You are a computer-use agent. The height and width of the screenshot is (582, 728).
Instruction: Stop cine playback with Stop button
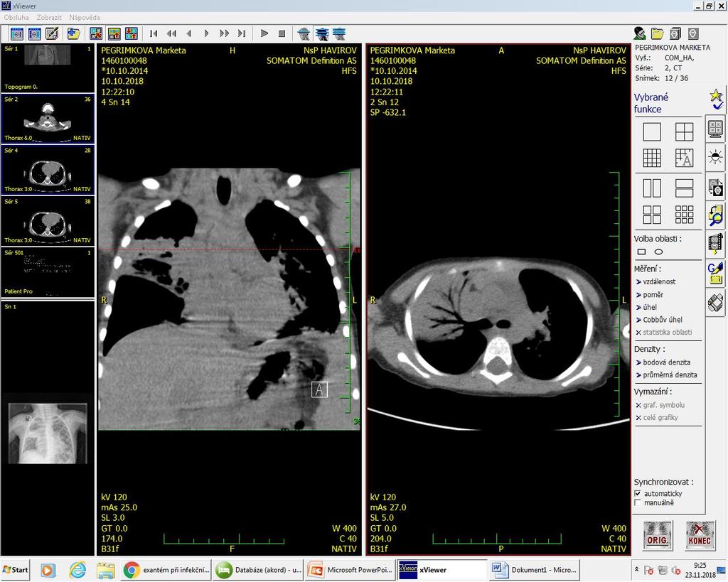click(x=282, y=33)
